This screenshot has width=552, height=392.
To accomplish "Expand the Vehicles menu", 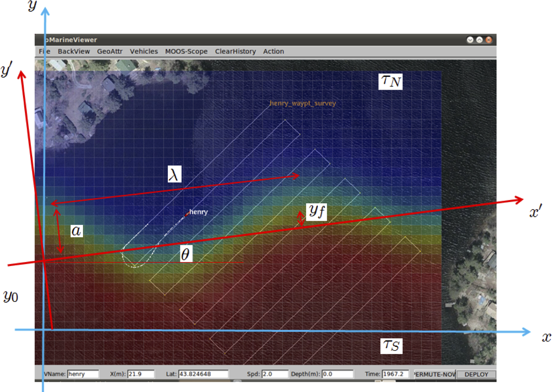I will click(x=144, y=51).
